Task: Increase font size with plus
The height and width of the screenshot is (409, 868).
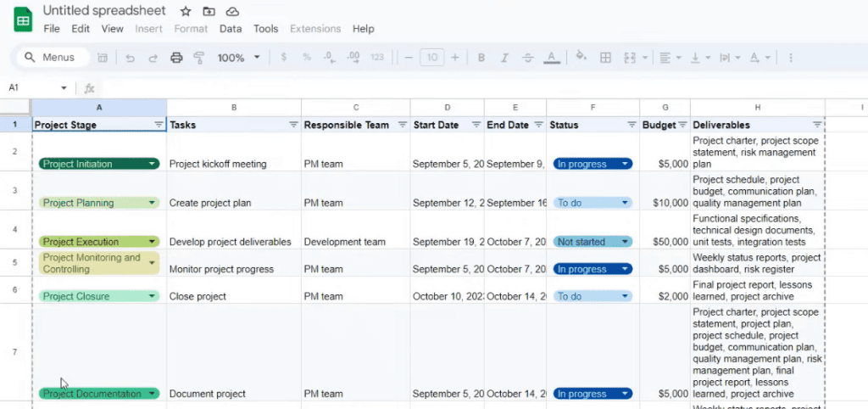Action: 455,57
